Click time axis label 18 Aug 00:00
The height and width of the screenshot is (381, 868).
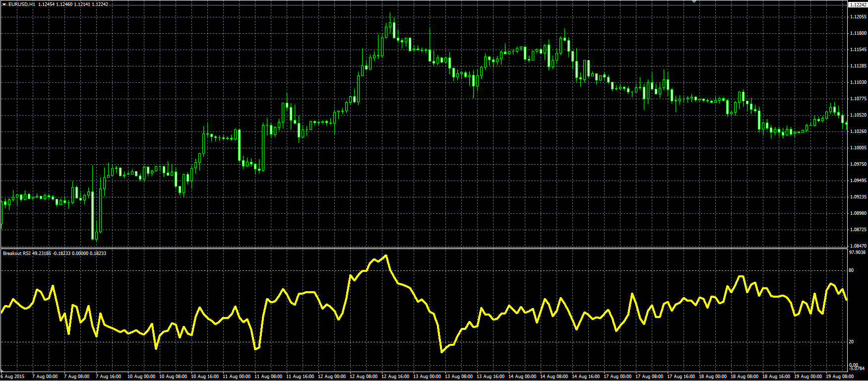tap(713, 377)
